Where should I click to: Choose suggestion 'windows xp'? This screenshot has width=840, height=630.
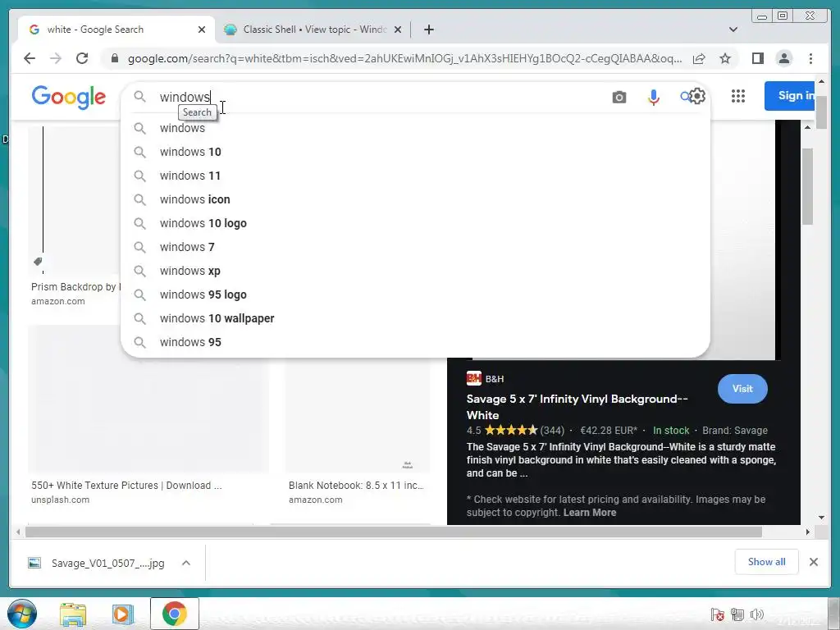(x=415, y=271)
